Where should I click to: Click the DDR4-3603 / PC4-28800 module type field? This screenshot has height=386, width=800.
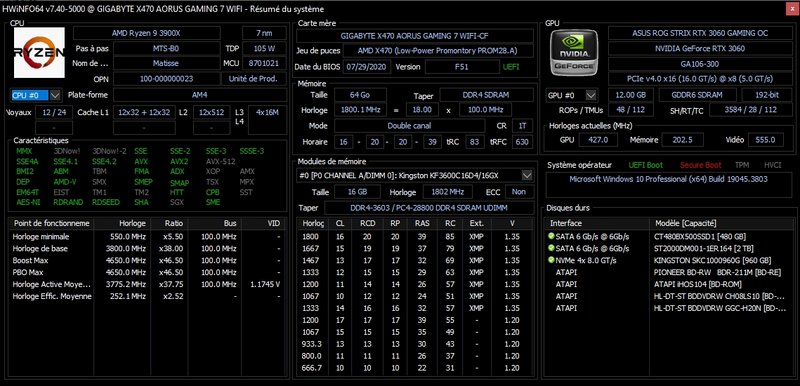pyautogui.click(x=429, y=208)
